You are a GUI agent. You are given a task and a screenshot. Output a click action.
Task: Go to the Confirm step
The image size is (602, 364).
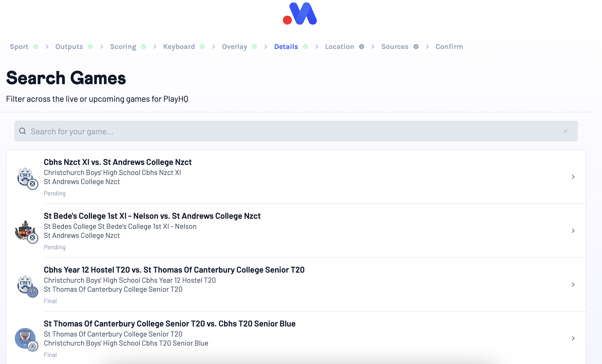[x=449, y=47]
